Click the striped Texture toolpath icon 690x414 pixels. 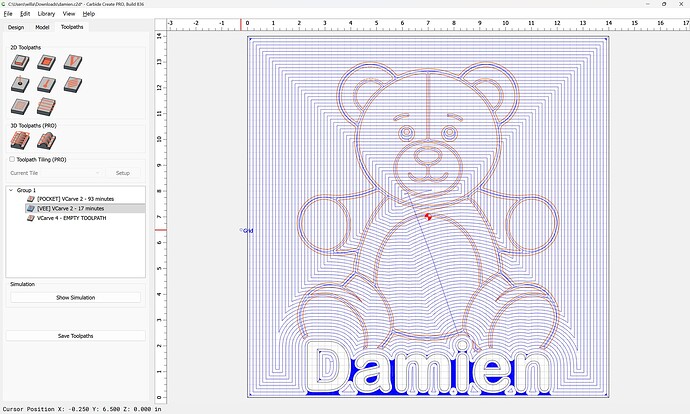[x=45, y=106]
